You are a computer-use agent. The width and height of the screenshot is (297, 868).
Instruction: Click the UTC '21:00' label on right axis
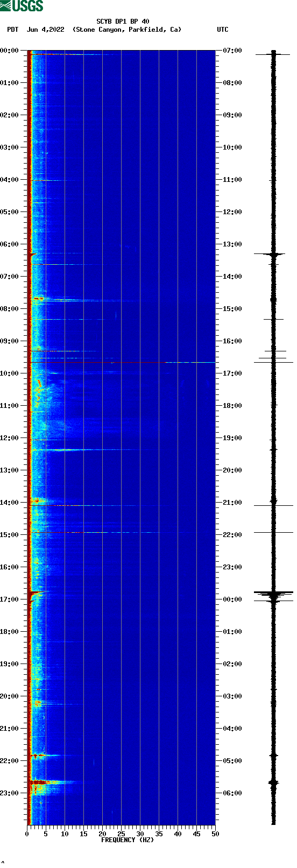232,503
